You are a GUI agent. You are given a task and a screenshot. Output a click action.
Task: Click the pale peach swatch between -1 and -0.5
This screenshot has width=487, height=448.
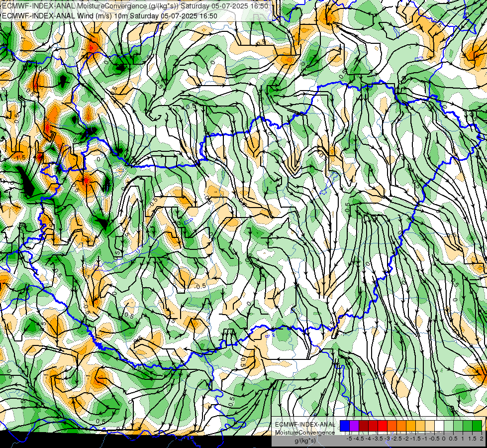pos(430,426)
